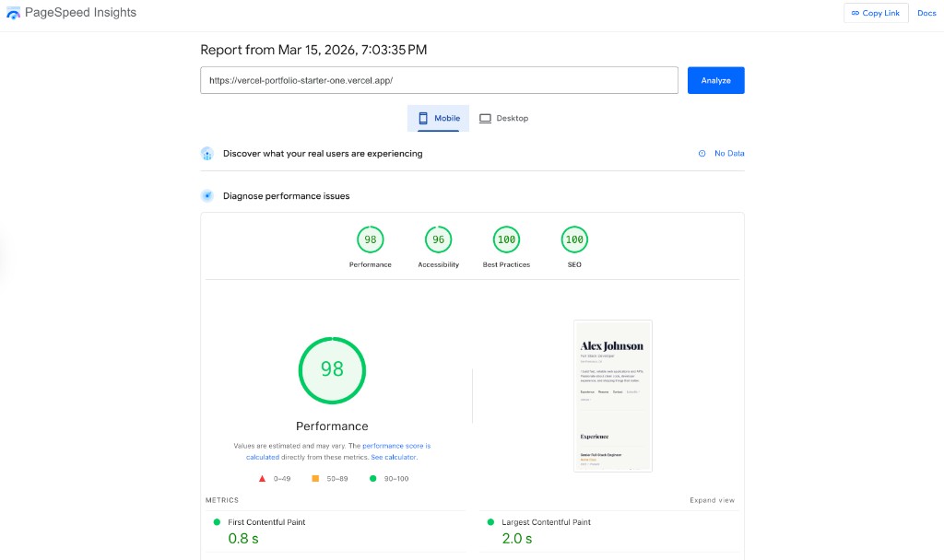This screenshot has width=944, height=560.
Task: Click the Alex Johnson page screenshot thumbnail
Action: [612, 396]
